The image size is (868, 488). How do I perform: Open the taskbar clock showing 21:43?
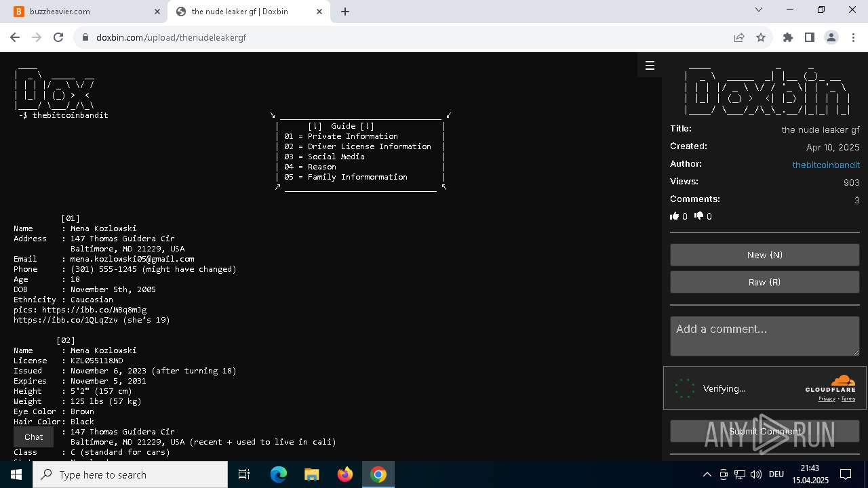point(810,474)
